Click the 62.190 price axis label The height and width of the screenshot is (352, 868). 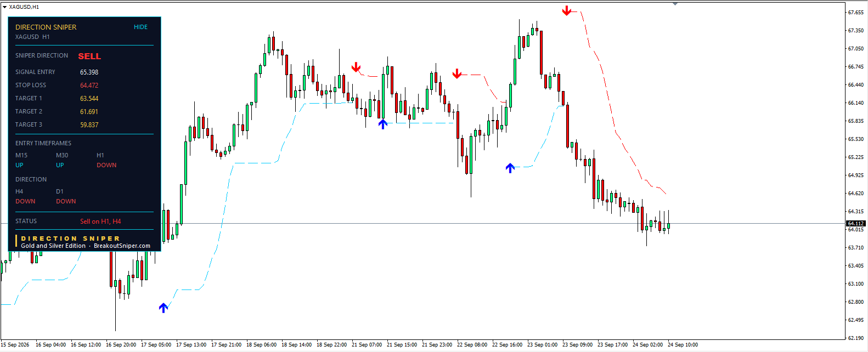(x=856, y=338)
